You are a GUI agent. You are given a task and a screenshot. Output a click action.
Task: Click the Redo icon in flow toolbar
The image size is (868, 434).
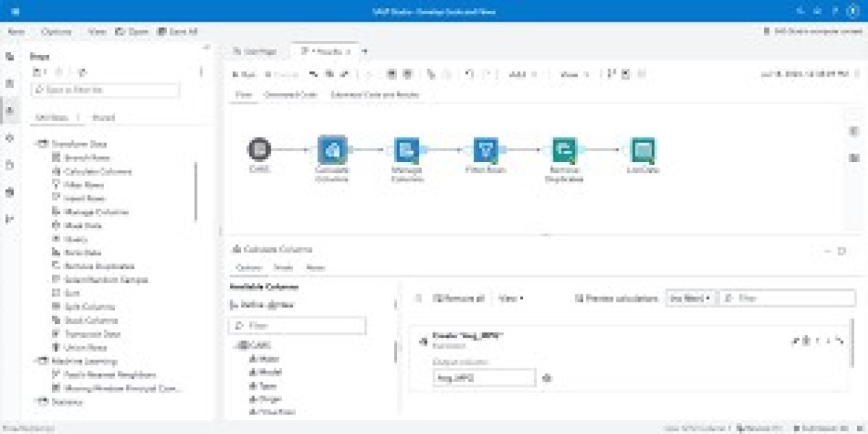pyautogui.click(x=486, y=74)
